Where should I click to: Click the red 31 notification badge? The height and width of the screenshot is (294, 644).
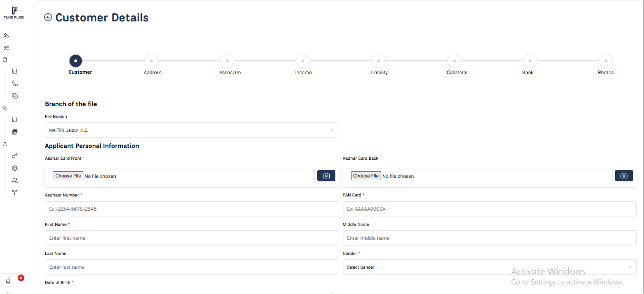coord(21,278)
